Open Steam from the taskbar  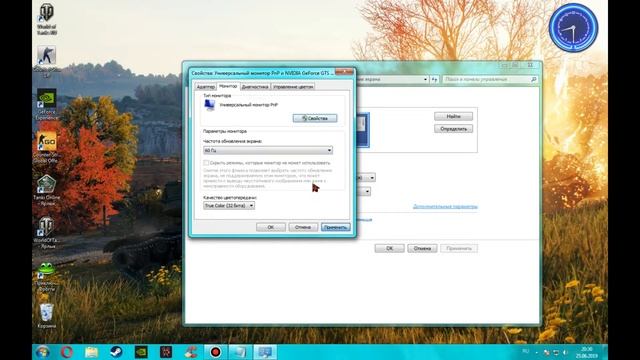pos(116,352)
